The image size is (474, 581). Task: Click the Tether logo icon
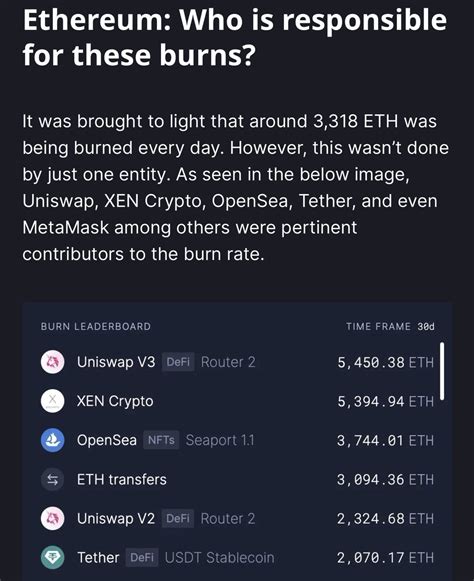(x=52, y=557)
